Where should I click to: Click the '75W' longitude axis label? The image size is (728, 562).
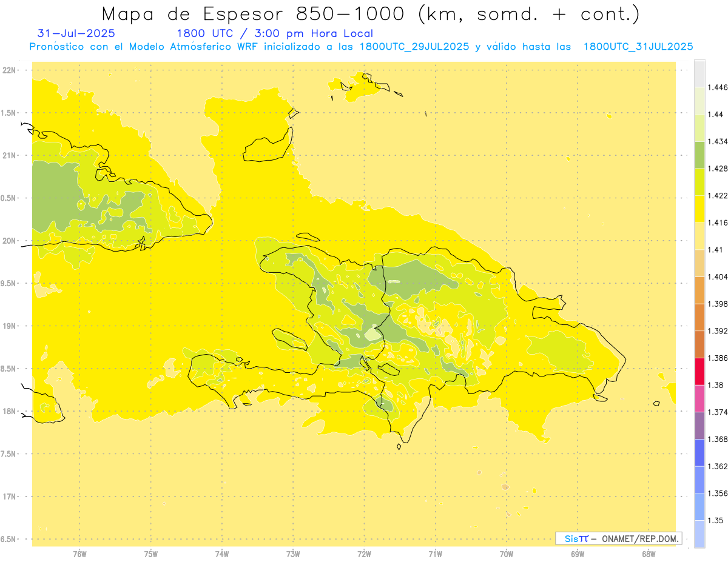pyautogui.click(x=150, y=554)
